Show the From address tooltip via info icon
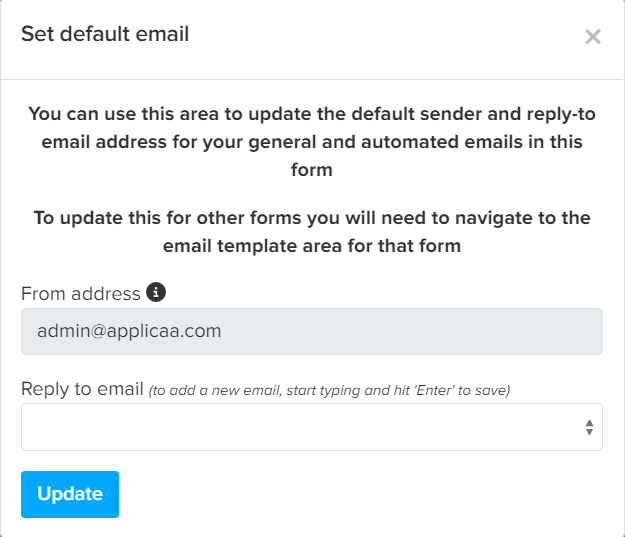Screen dimensions: 625x537 156,292
